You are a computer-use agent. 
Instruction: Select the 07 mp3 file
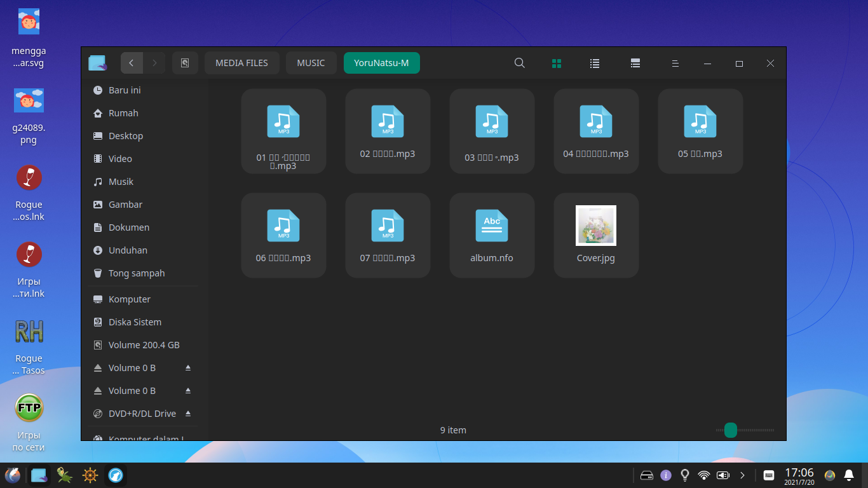(x=388, y=236)
